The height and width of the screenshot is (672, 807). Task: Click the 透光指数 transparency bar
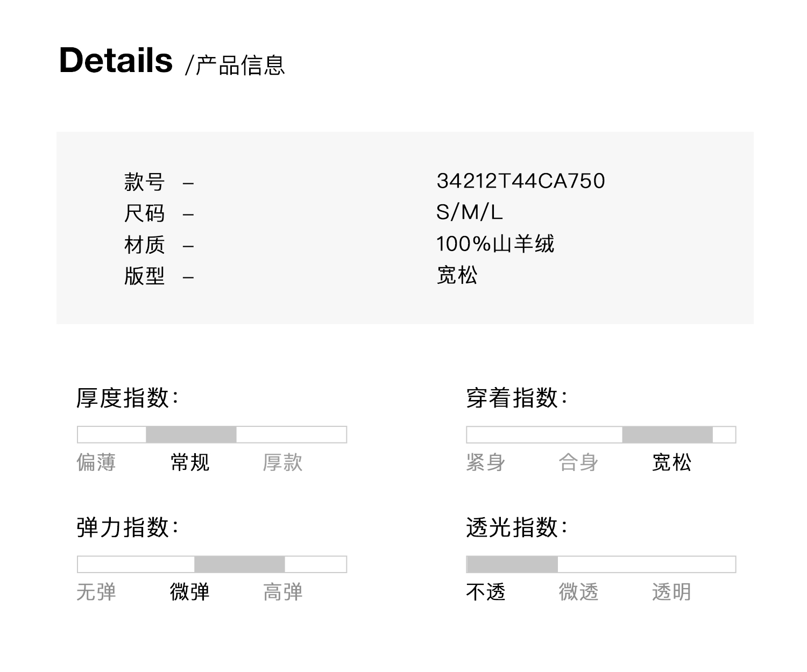[601, 564]
